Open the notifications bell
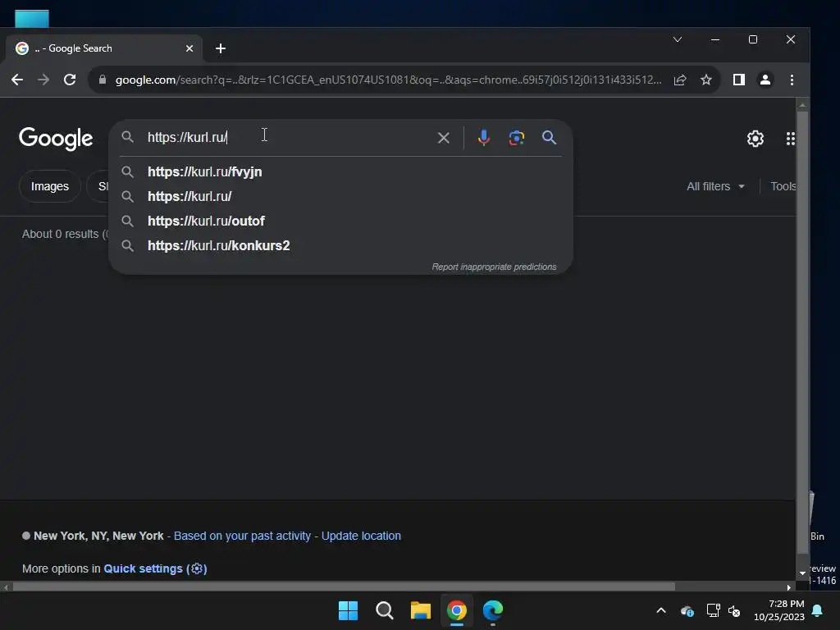The height and width of the screenshot is (630, 840). click(818, 610)
